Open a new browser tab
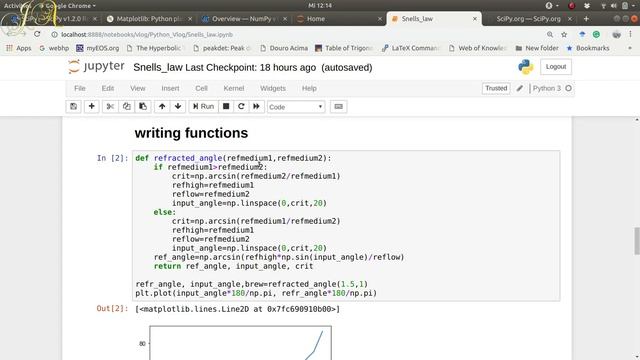This screenshot has width=640, height=360. point(586,19)
